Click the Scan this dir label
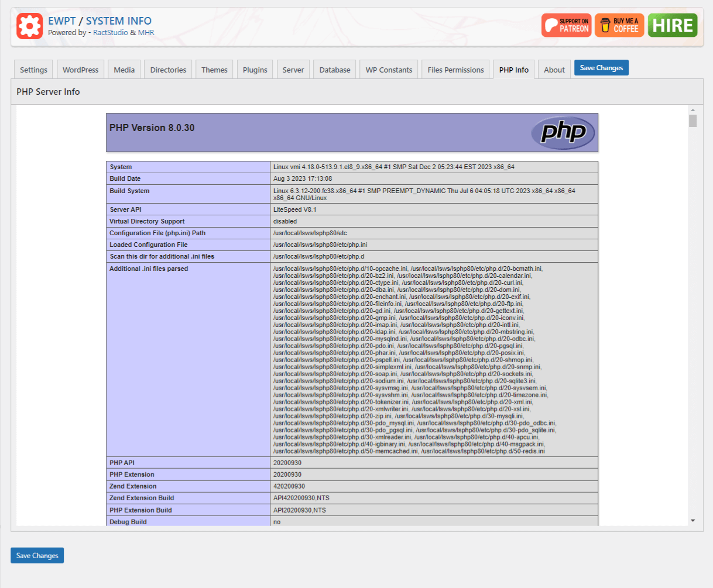Viewport: 713px width, 588px height. (x=162, y=256)
